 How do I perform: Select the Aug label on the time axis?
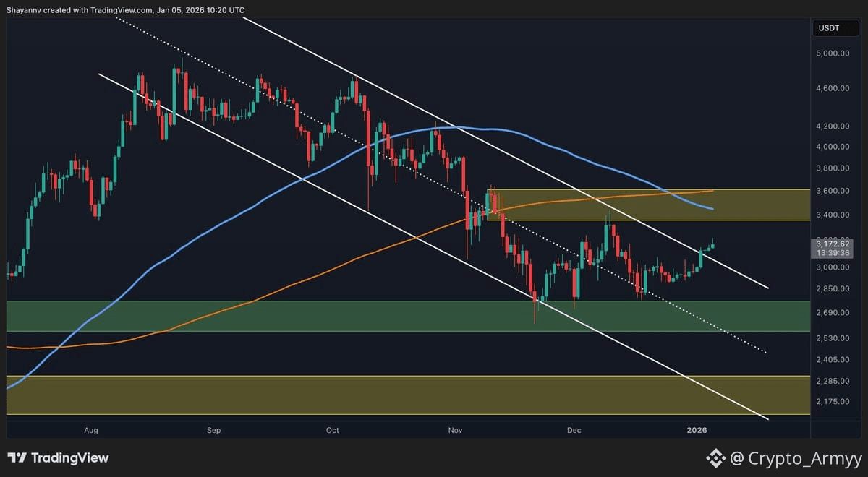tap(91, 429)
